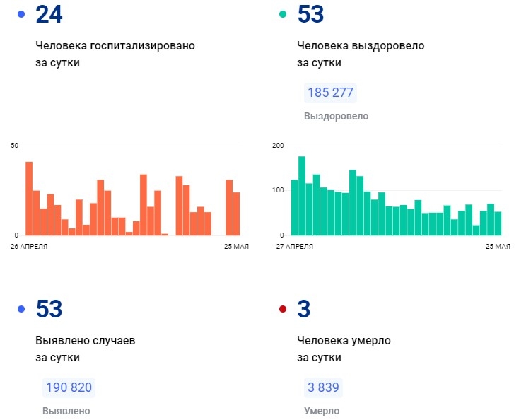Click the 'Человека госпитализировано за сутки' text
The image size is (526, 420).
click(115, 54)
